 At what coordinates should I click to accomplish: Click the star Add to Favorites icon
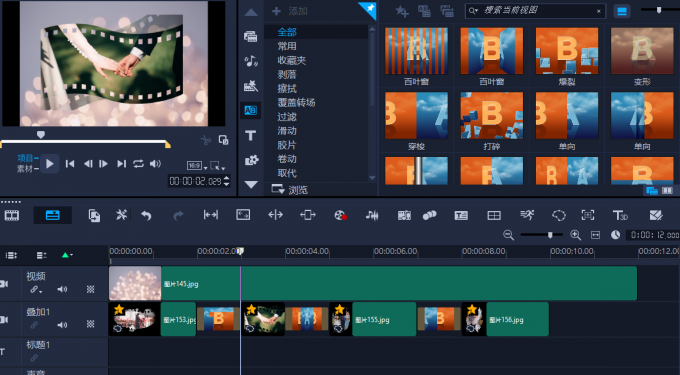click(x=402, y=11)
